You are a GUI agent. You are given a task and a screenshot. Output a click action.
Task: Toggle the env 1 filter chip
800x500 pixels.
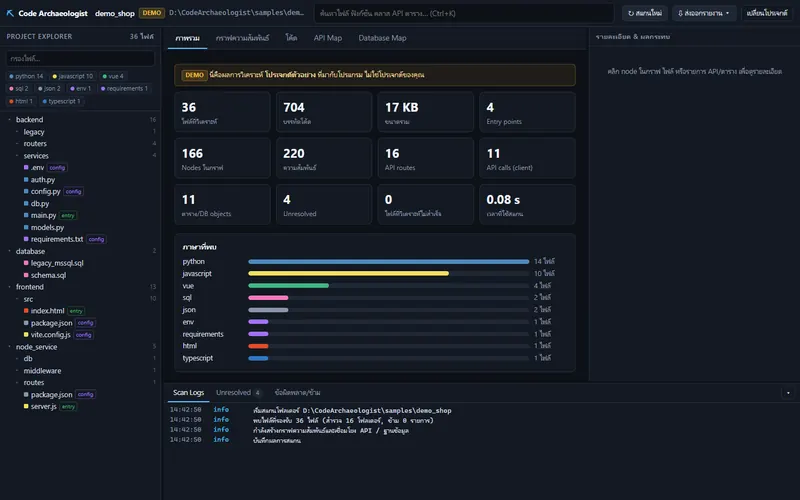point(81,88)
